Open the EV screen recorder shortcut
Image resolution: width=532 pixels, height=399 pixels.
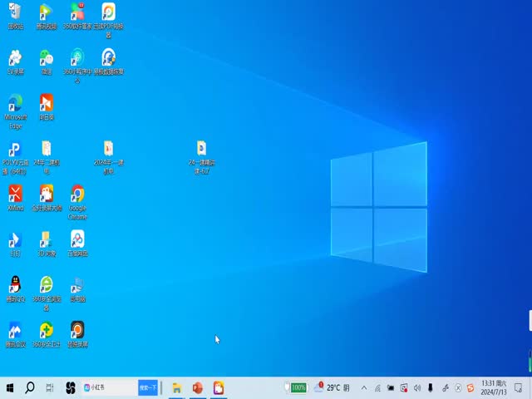tap(15, 58)
